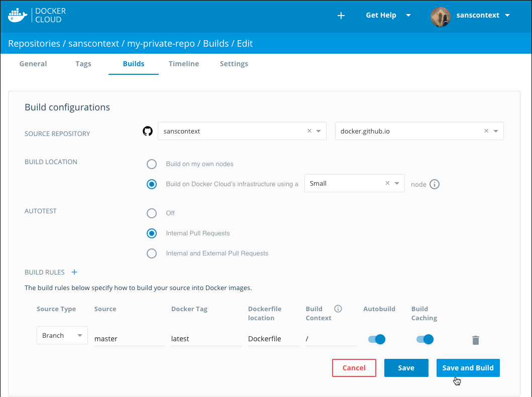The image size is (532, 397).
Task: Select Build on my own nodes
Action: [152, 164]
